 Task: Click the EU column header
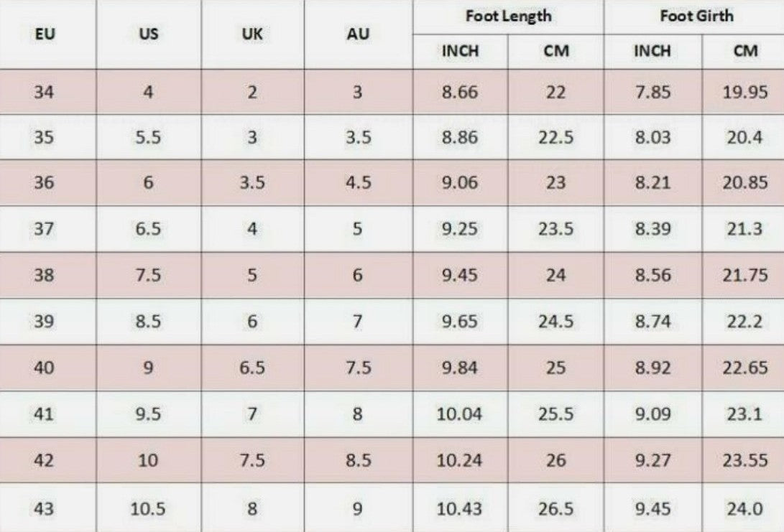click(44, 34)
